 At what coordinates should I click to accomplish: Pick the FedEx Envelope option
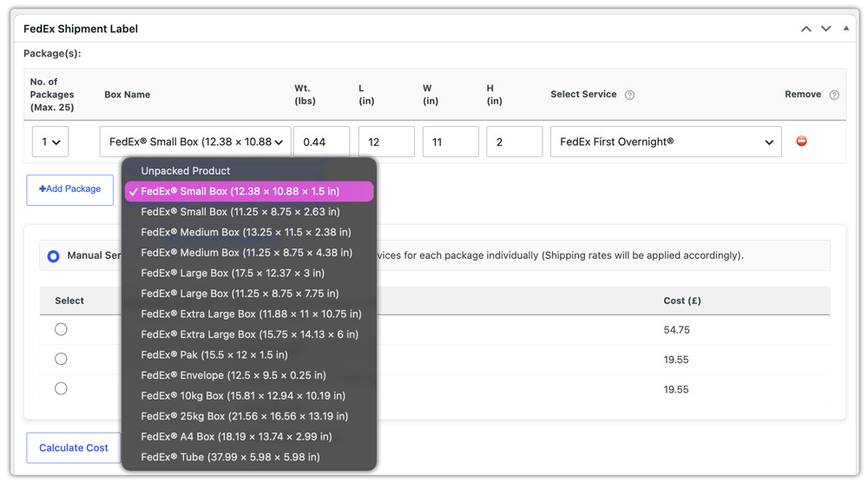pos(249,375)
